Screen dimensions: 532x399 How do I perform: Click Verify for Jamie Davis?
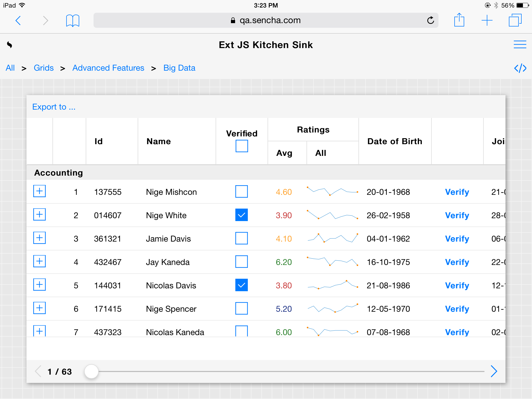[457, 238]
